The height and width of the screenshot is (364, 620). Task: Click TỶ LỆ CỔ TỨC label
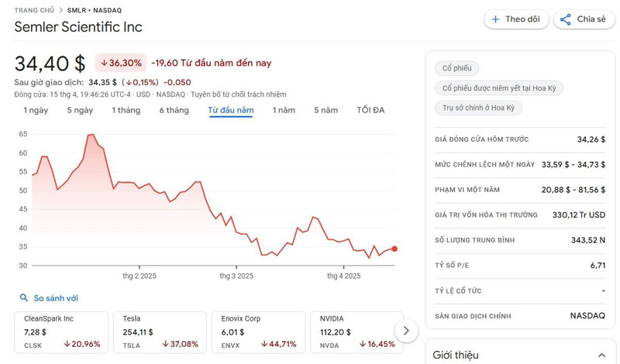(458, 291)
